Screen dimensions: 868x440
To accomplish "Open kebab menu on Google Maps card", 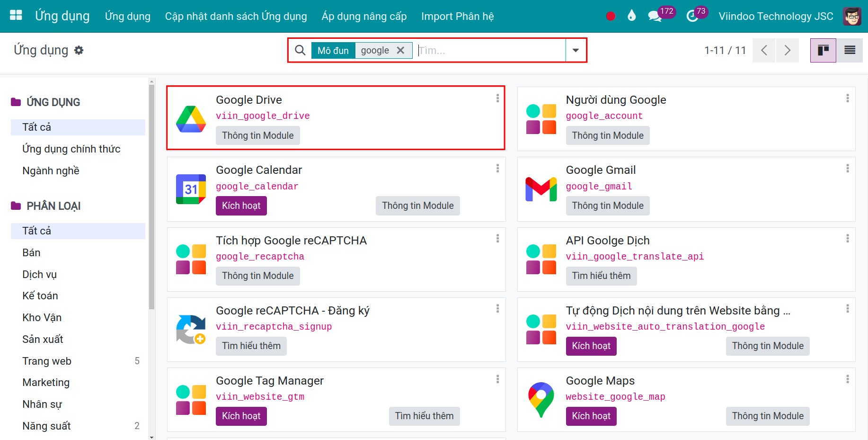I will (847, 379).
